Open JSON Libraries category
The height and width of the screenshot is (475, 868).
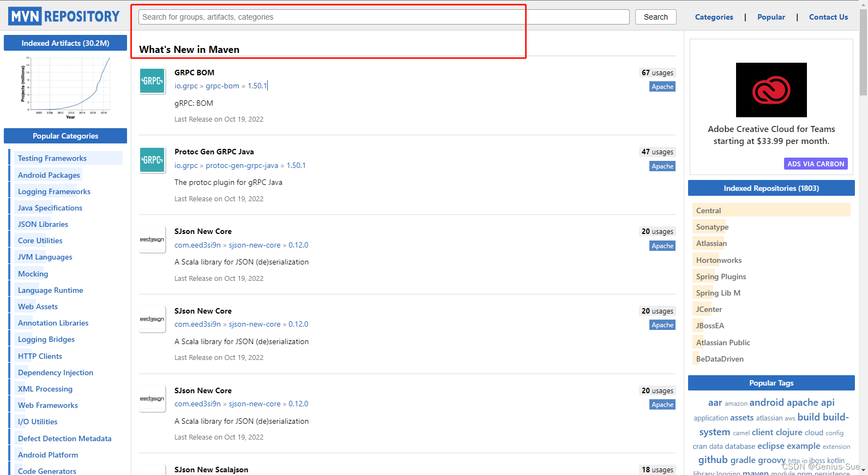(x=43, y=224)
